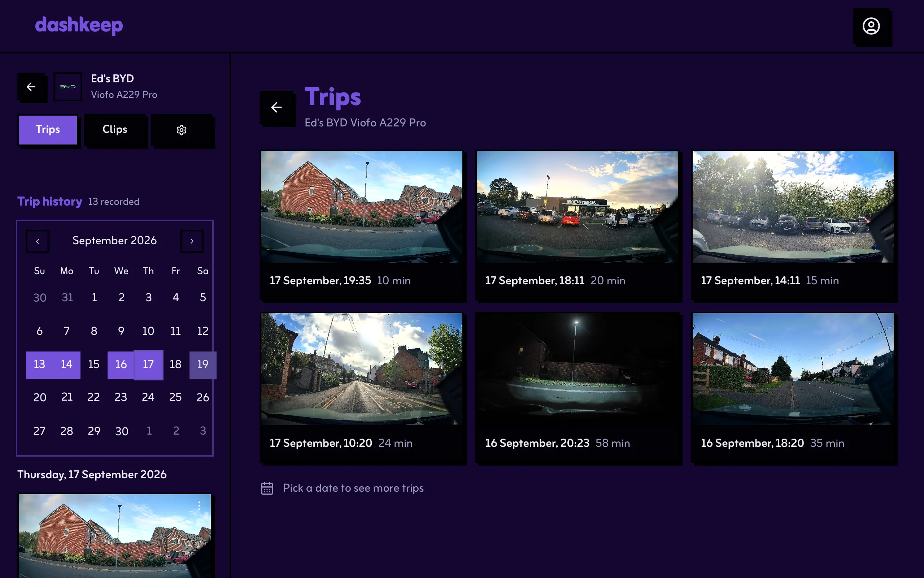Select 17 September in the calendar
Image resolution: width=924 pixels, height=578 pixels.
click(x=149, y=365)
